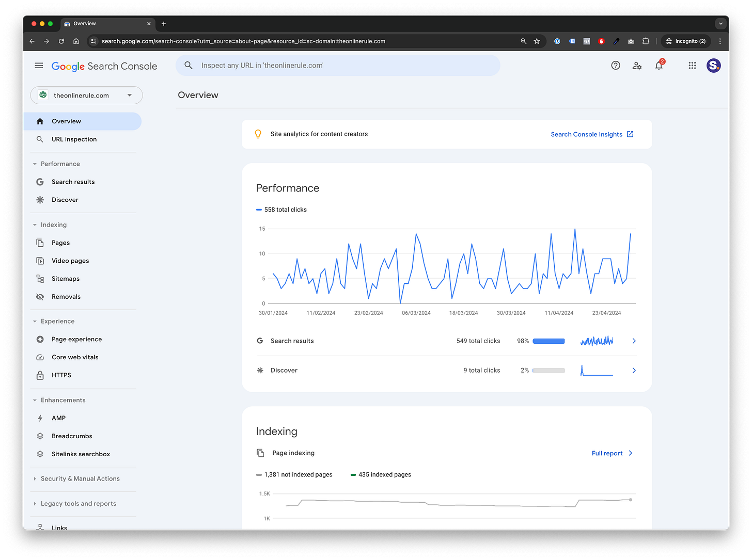The width and height of the screenshot is (752, 560).
Task: Open Search Console Insights link
Action: (x=592, y=134)
